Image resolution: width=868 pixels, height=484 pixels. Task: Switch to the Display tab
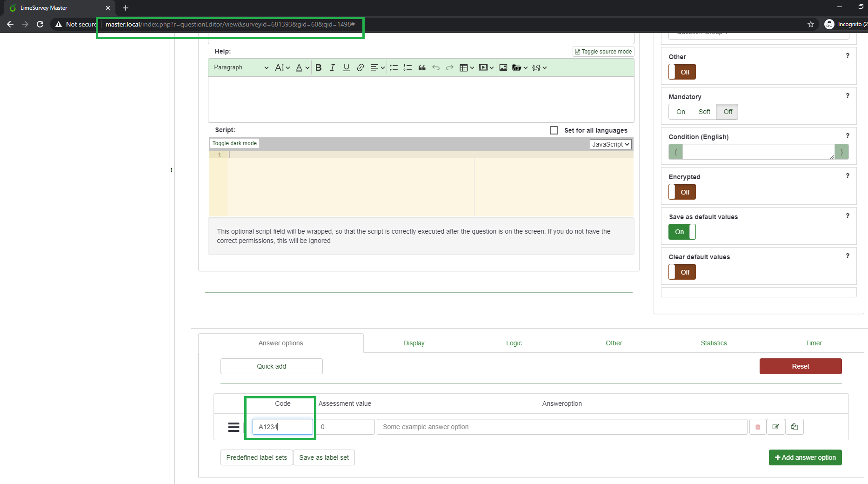414,343
